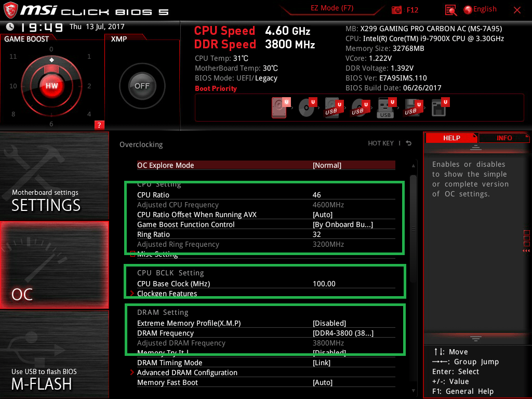The height and width of the screenshot is (399, 532).
Task: Select the plain optical disc boot device
Action: pos(308,107)
